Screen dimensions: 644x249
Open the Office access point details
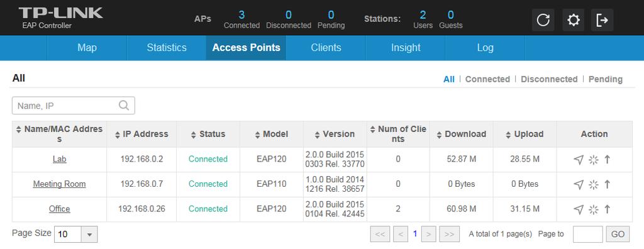[59, 209]
